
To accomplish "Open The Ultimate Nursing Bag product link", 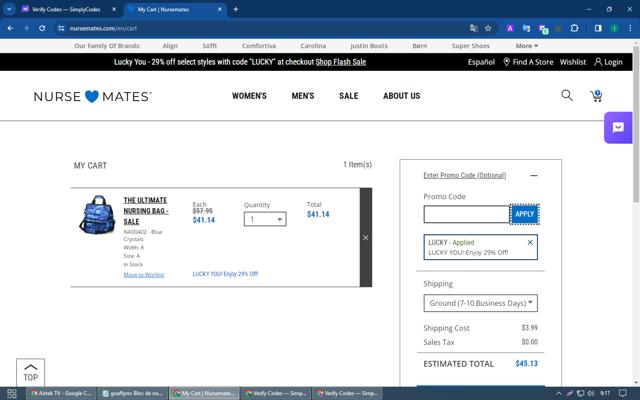I will (146, 211).
